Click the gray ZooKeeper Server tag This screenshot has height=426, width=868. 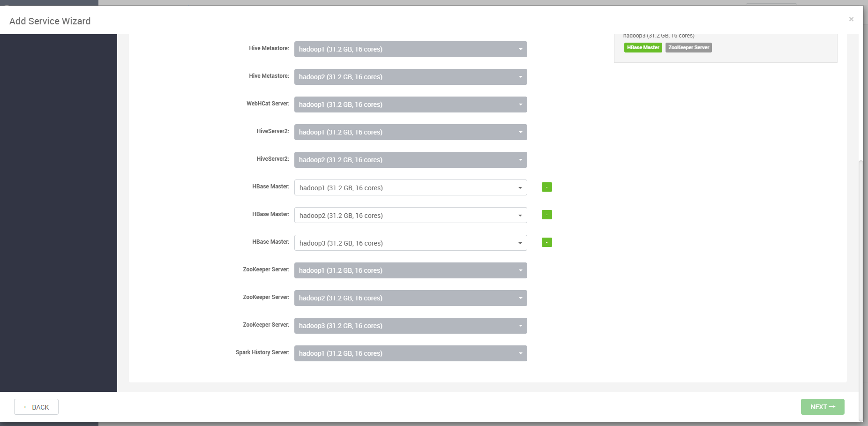coord(688,47)
